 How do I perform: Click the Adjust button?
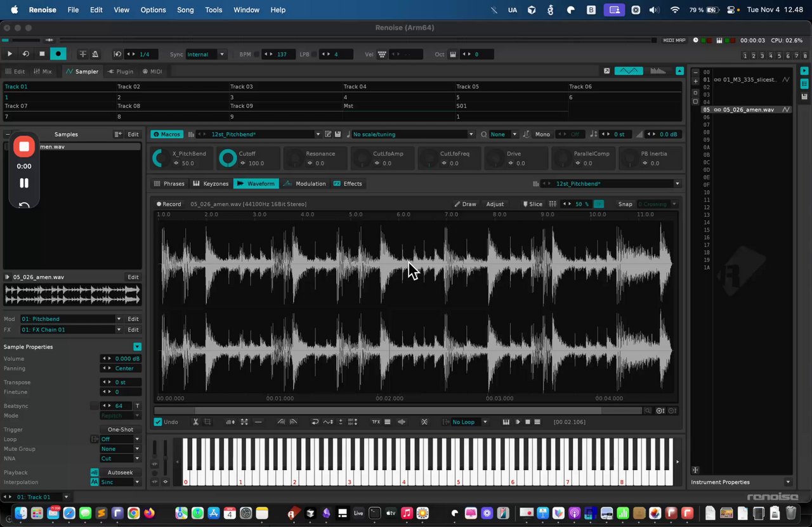coord(495,204)
